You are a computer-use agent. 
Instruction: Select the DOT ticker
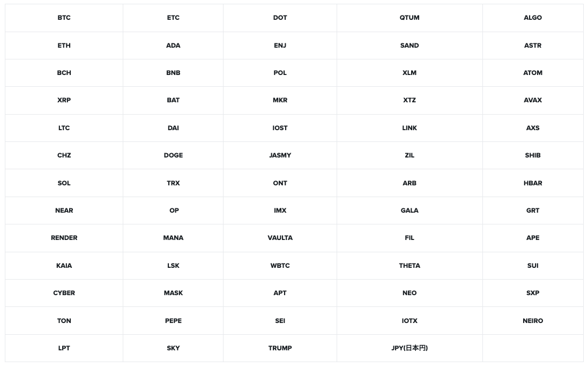pyautogui.click(x=280, y=18)
